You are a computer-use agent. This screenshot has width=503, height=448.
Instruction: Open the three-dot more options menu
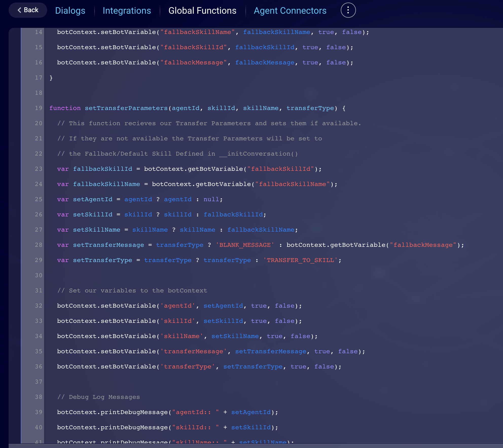(x=348, y=10)
